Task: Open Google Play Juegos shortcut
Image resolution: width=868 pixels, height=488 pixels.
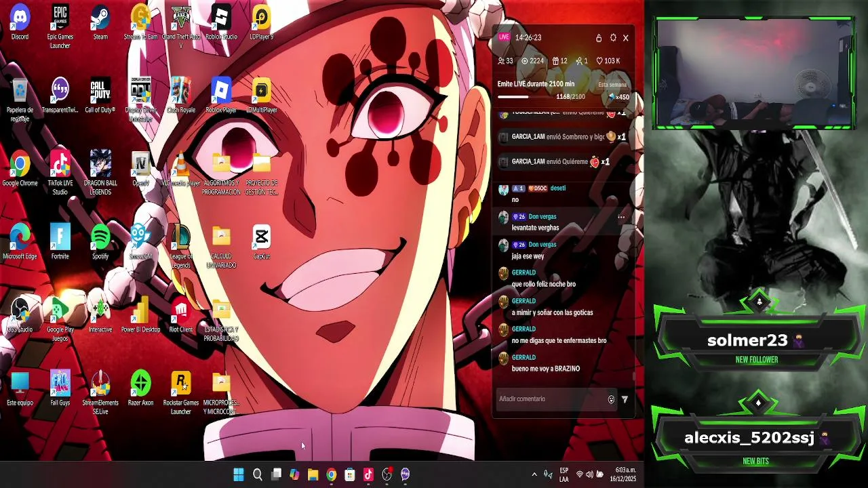Action: [60, 319]
